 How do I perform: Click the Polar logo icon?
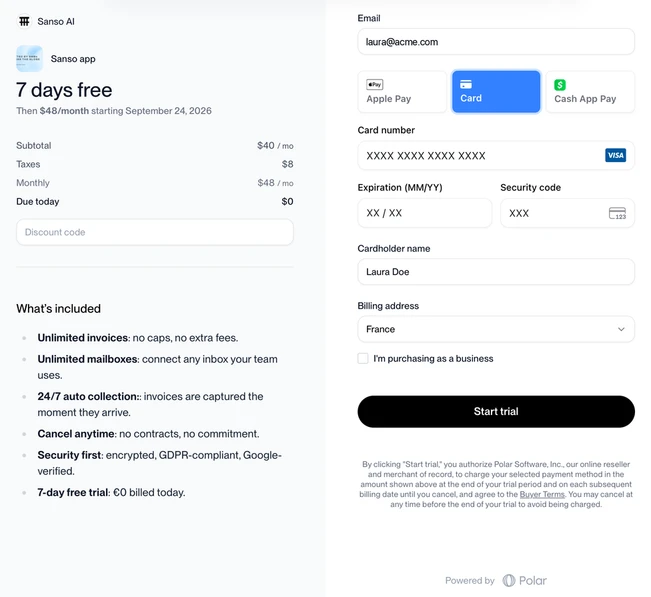click(x=509, y=580)
